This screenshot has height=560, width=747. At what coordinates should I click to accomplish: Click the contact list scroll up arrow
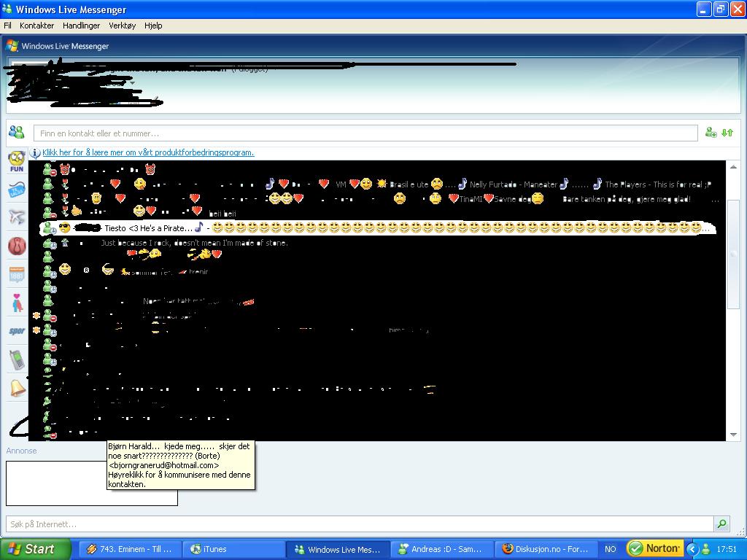coord(733,167)
